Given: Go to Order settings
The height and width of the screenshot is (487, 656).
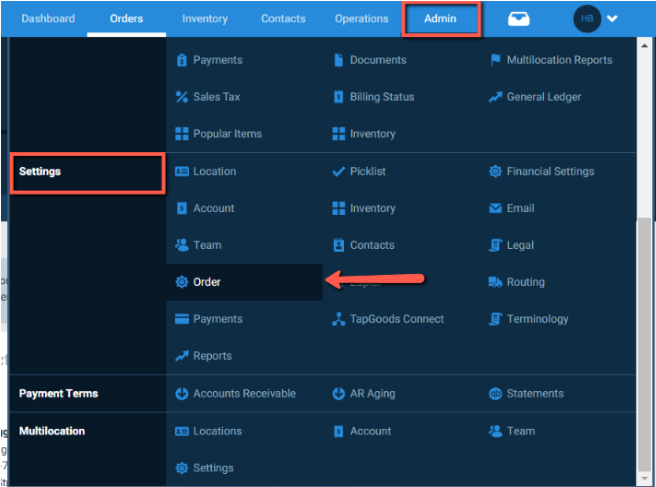Looking at the screenshot, I should click(207, 282).
